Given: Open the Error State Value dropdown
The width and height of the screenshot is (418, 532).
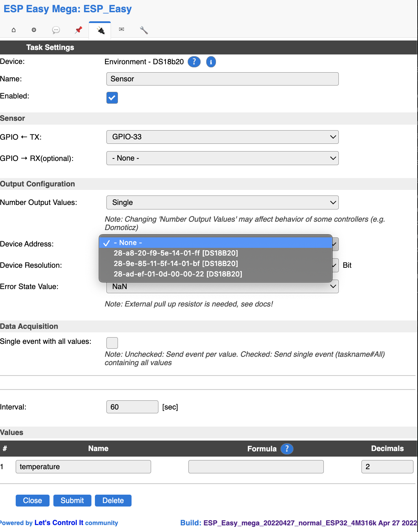Looking at the screenshot, I should point(222,286).
